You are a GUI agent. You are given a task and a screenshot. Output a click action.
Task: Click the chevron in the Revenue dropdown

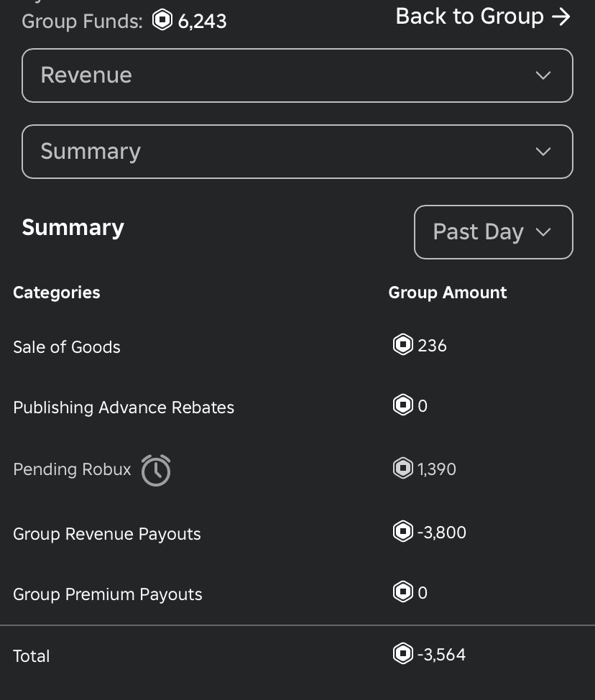coord(543,75)
